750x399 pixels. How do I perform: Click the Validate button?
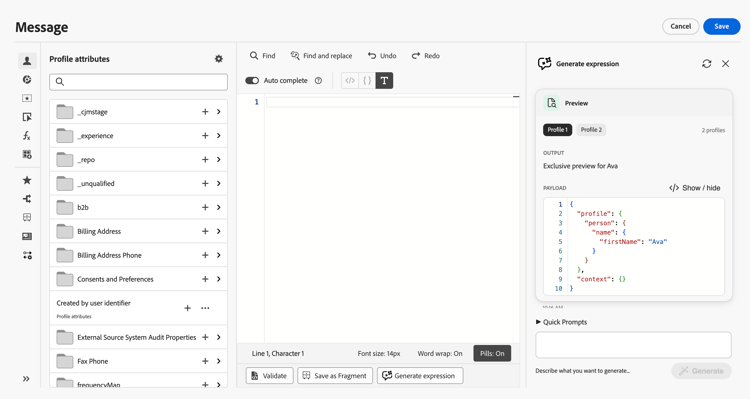pos(269,376)
